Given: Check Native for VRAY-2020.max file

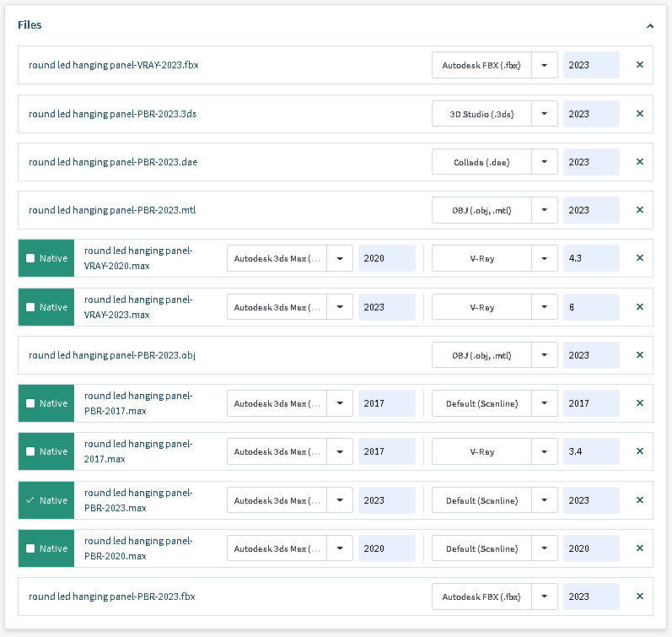Looking at the screenshot, I should click(x=31, y=258).
